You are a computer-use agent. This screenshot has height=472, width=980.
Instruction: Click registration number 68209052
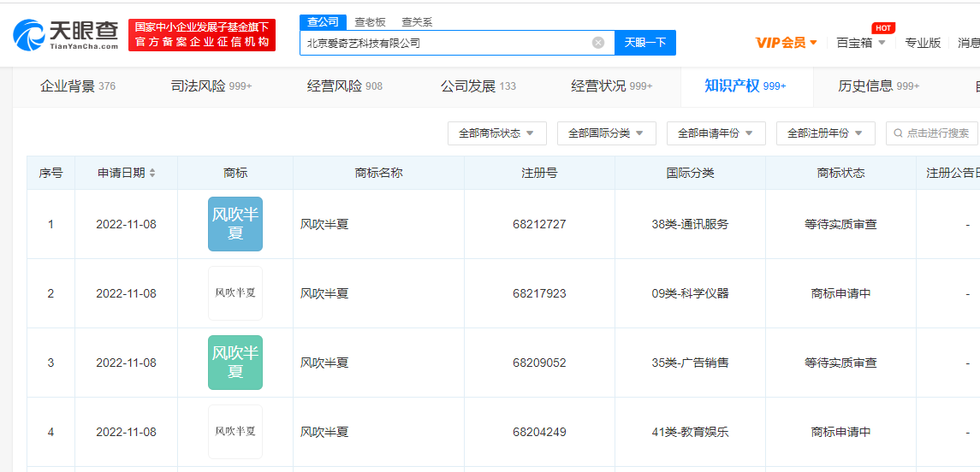click(539, 363)
